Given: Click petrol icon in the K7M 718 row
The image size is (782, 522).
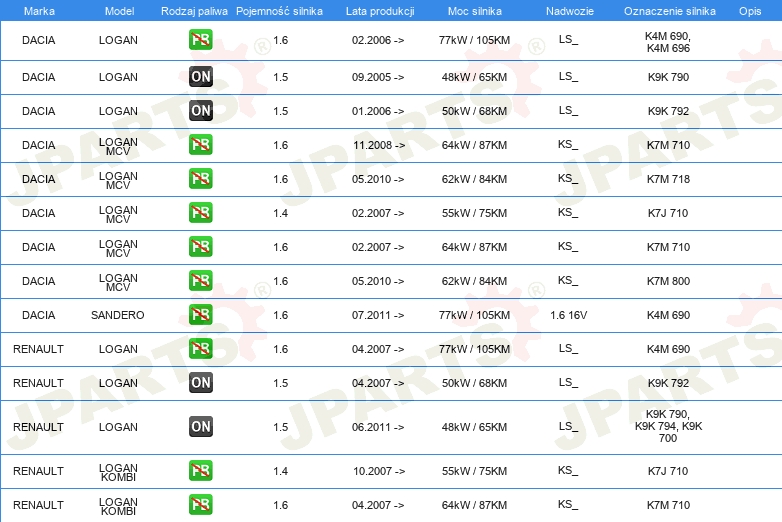Looking at the screenshot, I should pos(200,178).
